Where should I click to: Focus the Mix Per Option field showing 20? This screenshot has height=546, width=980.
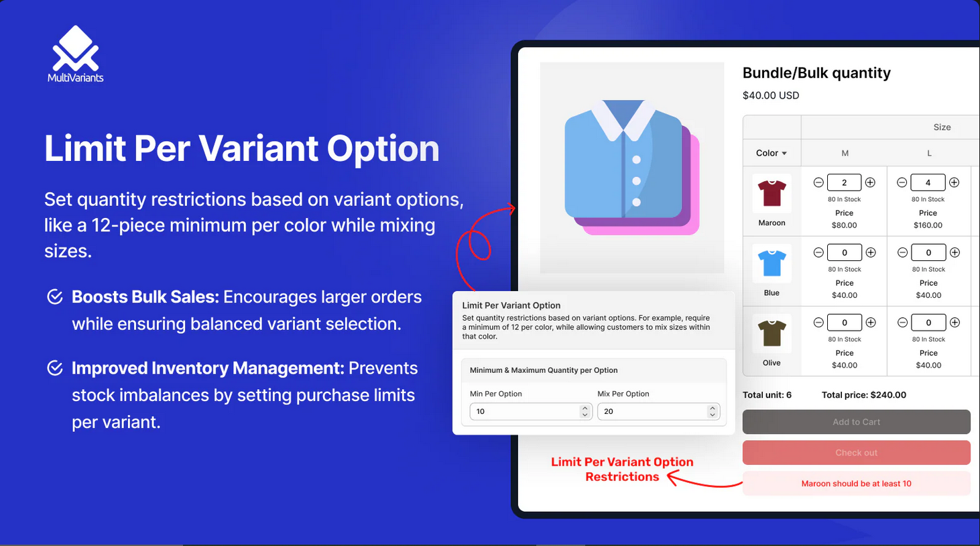point(658,411)
